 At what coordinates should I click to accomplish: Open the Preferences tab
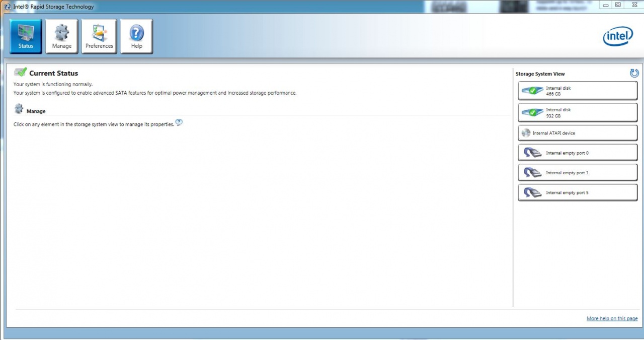(99, 36)
